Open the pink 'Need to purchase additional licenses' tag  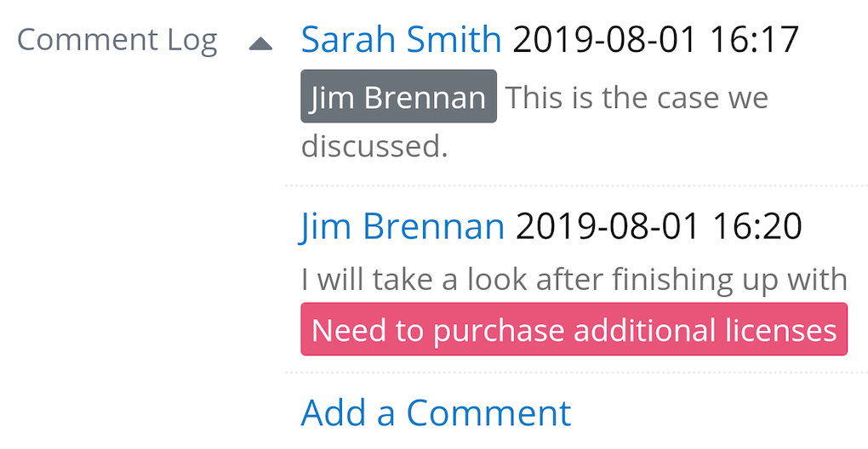click(x=574, y=329)
